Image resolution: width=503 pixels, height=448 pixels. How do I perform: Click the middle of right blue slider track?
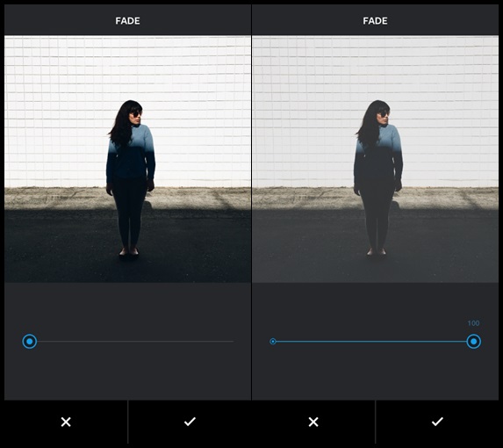(371, 342)
